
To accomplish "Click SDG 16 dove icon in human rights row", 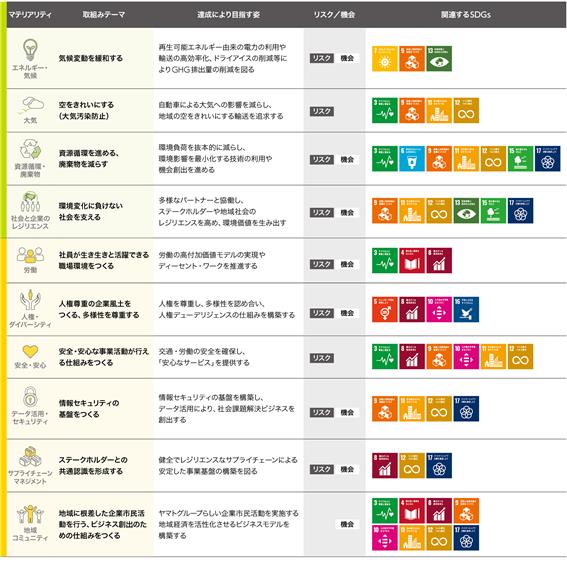I will 466,310.
